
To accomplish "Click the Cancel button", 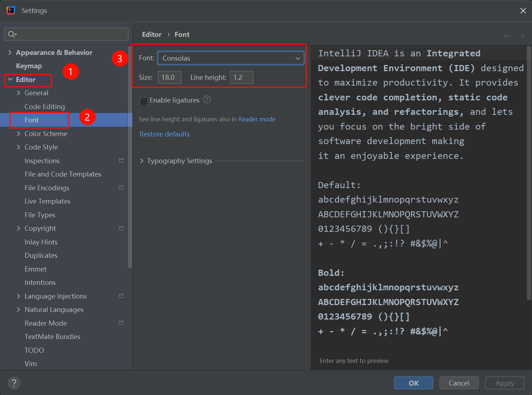I will pyautogui.click(x=459, y=383).
